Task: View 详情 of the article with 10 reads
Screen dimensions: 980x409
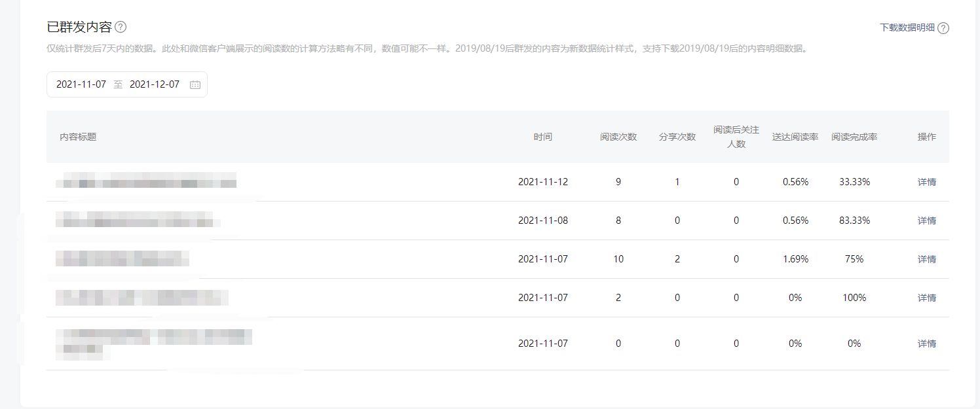Action: [x=926, y=259]
